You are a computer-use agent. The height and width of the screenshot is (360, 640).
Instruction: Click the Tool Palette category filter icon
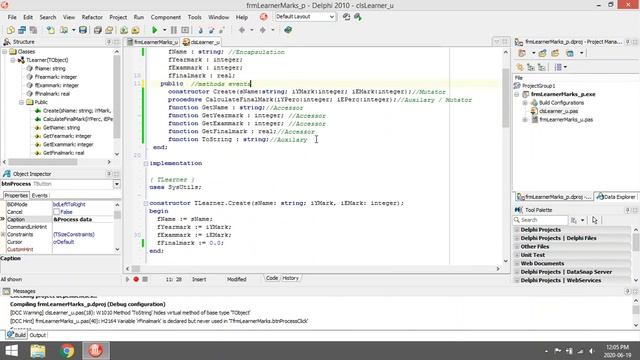pyautogui.click(x=574, y=220)
